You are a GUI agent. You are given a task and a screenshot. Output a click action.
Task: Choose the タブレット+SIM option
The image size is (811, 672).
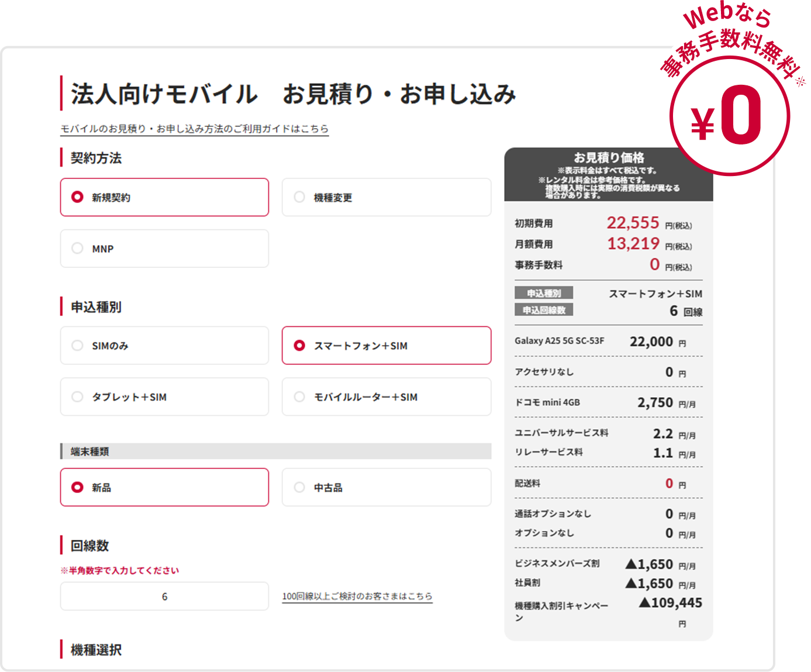(164, 397)
